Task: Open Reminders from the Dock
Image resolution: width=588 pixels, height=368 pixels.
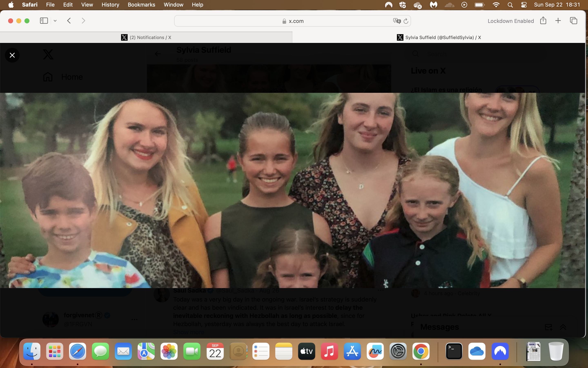Action: point(261,351)
